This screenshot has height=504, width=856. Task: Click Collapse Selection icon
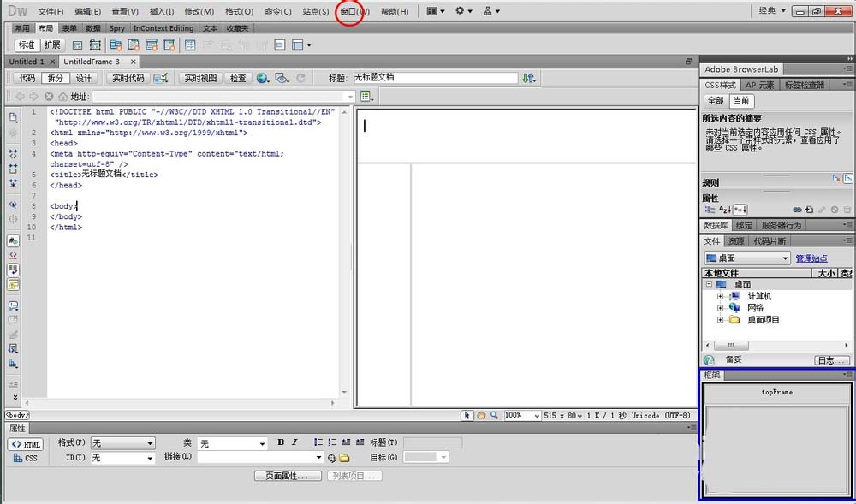click(x=13, y=169)
